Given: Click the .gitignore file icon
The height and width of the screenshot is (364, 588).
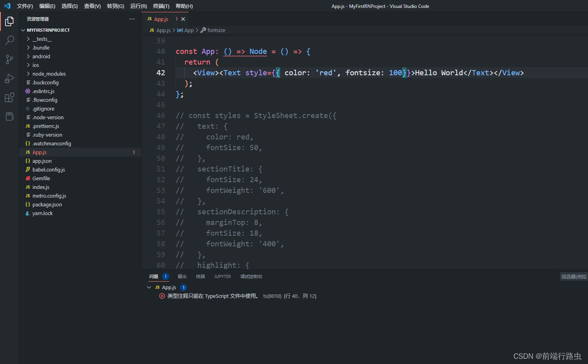Looking at the screenshot, I should 28,109.
